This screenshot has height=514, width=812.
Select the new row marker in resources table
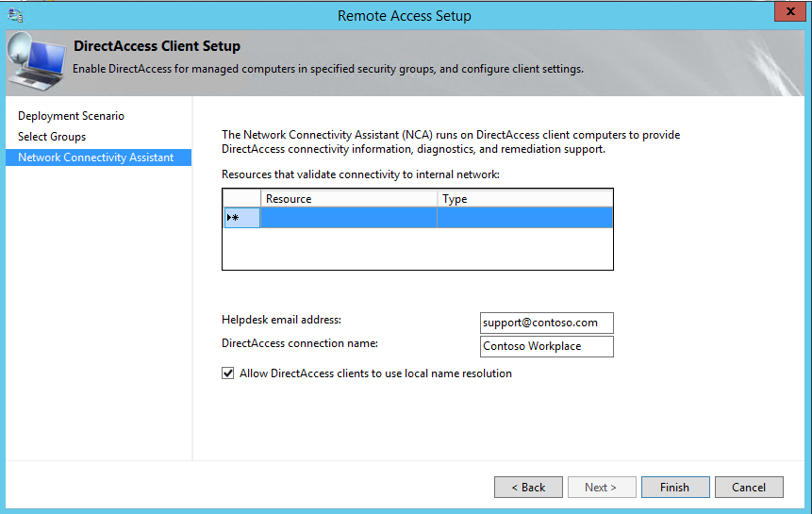(x=241, y=218)
